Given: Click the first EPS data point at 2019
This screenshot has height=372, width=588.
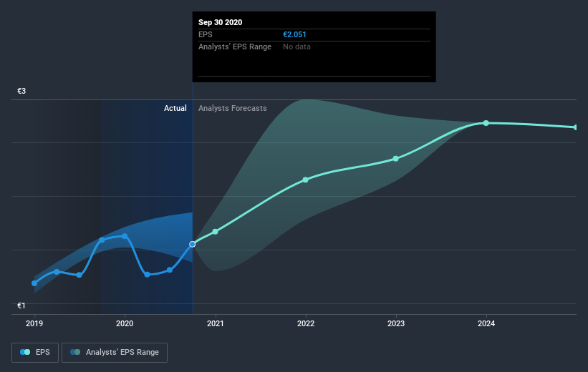Looking at the screenshot, I should [x=34, y=283].
